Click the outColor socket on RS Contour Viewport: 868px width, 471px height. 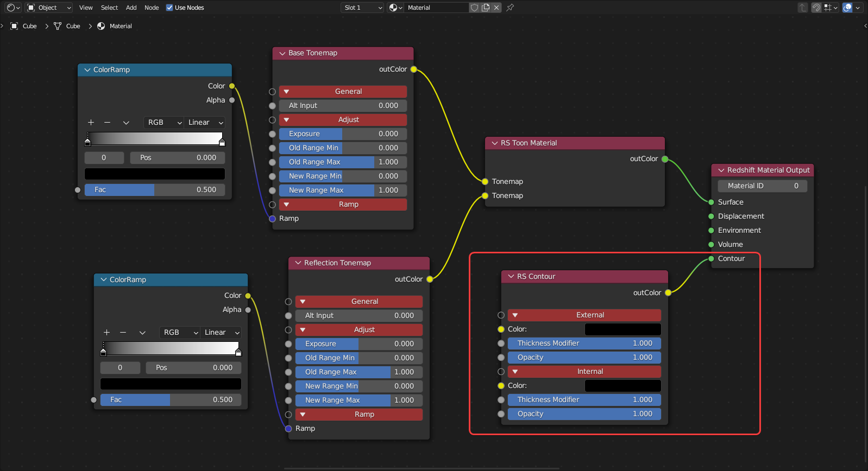click(x=668, y=292)
